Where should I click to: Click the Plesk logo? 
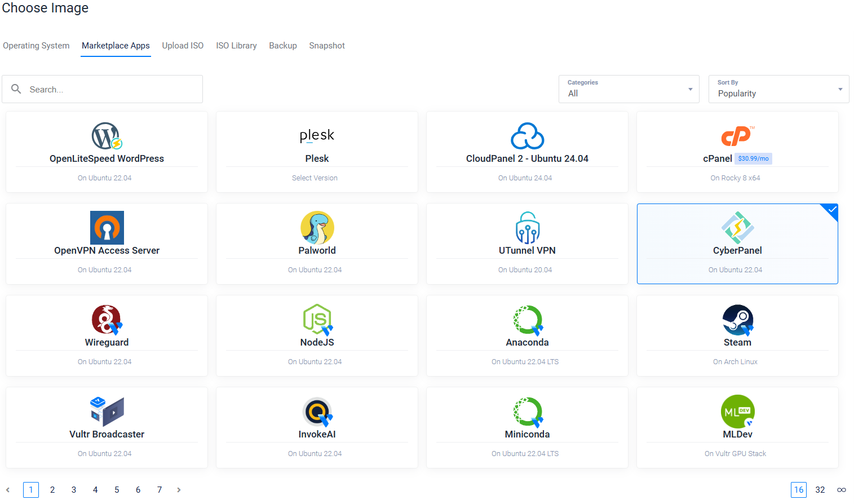(x=317, y=135)
